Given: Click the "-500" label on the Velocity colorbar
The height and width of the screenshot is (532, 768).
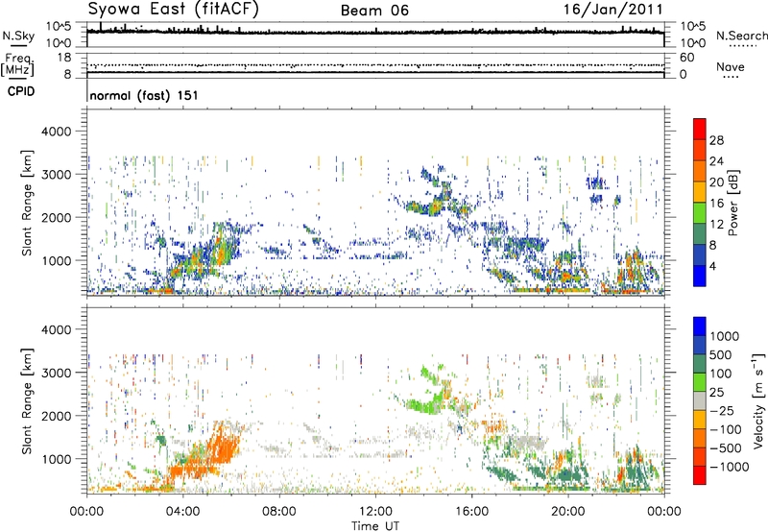Looking at the screenshot, I should tap(726, 448).
